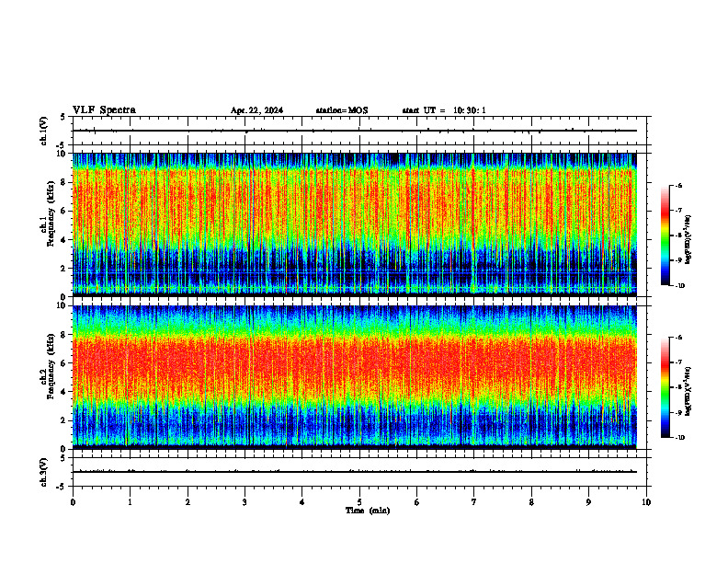
Task: Click time axis tick label "8"
Action: coord(531,502)
